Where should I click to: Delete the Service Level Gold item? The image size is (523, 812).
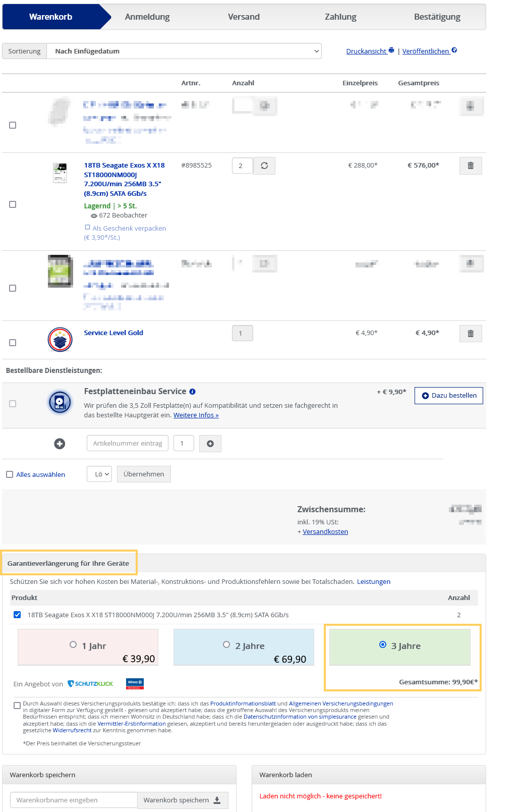coord(471,334)
